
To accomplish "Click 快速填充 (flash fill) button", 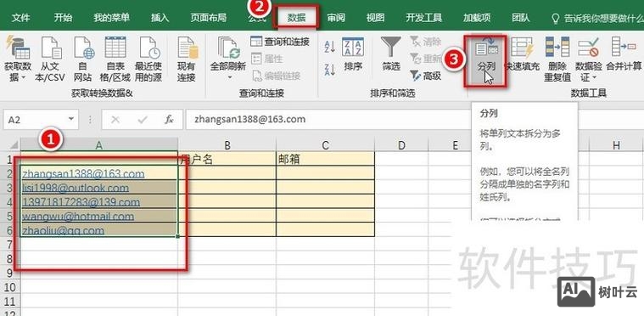I will tap(522, 54).
